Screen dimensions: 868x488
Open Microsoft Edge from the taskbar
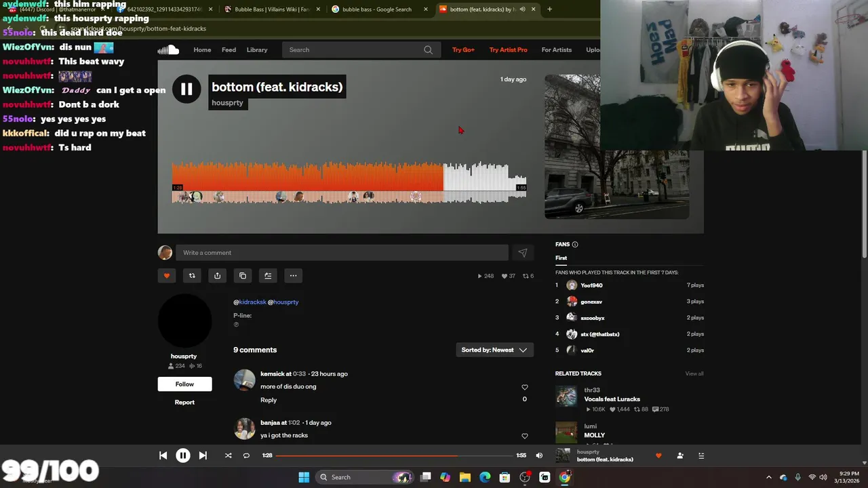tap(485, 477)
